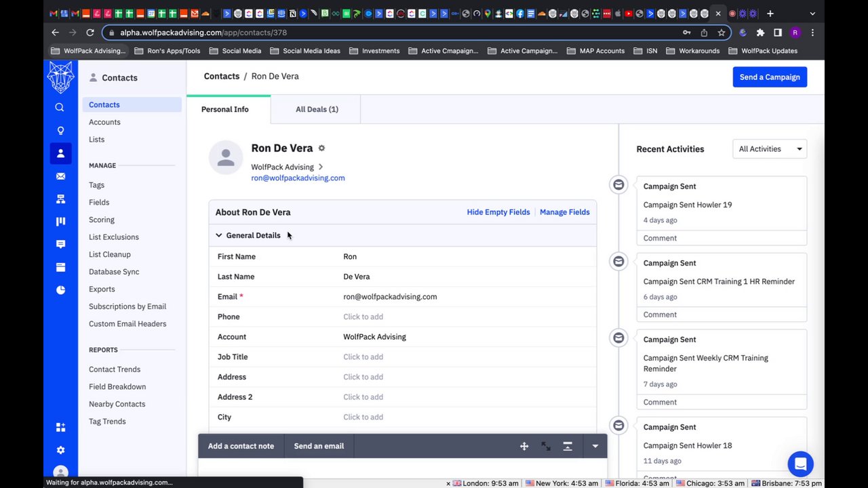Viewport: 868px width, 488px height.
Task: Open the Campaigns envelope icon in sidebar
Action: [x=60, y=176]
